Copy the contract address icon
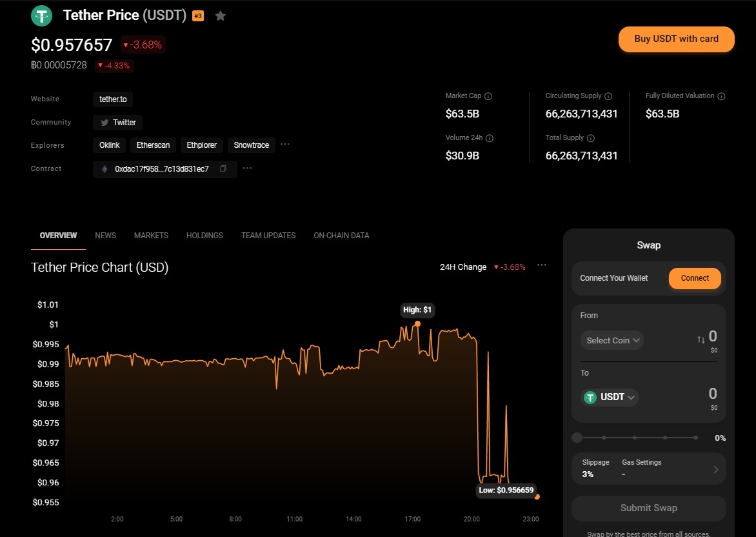This screenshot has width=756, height=537. click(x=223, y=168)
